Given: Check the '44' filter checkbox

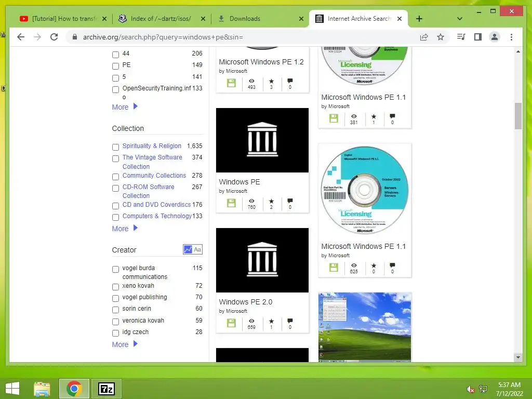Looking at the screenshot, I should click(115, 54).
